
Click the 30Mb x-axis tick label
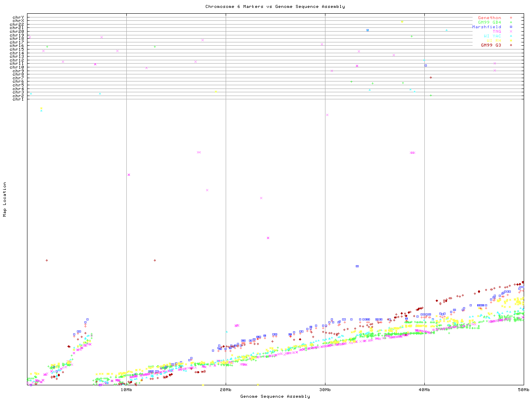click(325, 389)
